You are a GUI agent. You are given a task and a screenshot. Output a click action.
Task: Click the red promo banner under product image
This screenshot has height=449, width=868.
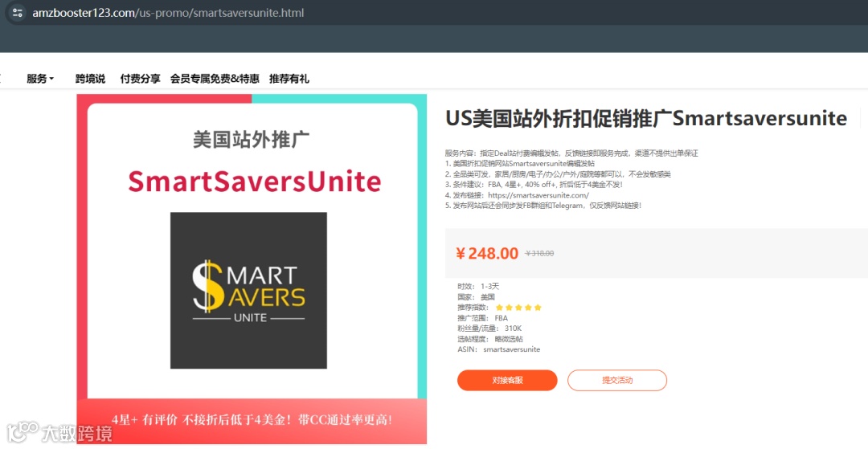(x=252, y=421)
